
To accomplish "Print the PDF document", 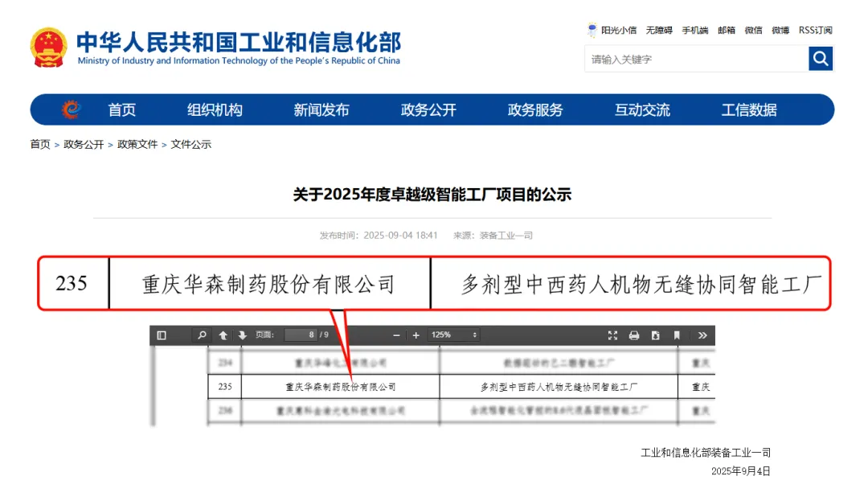I will (x=634, y=335).
